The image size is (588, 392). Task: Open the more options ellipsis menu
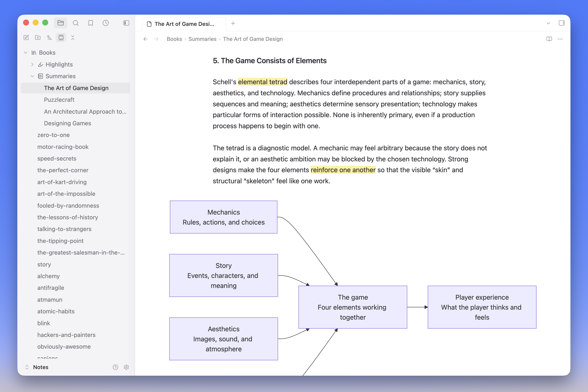tap(560, 39)
